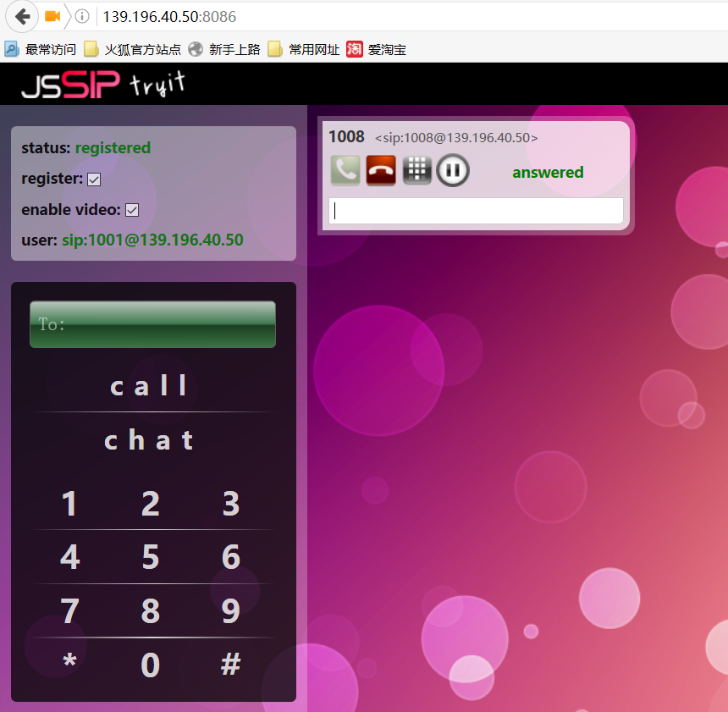Open site information icon in address bar

[81, 16]
